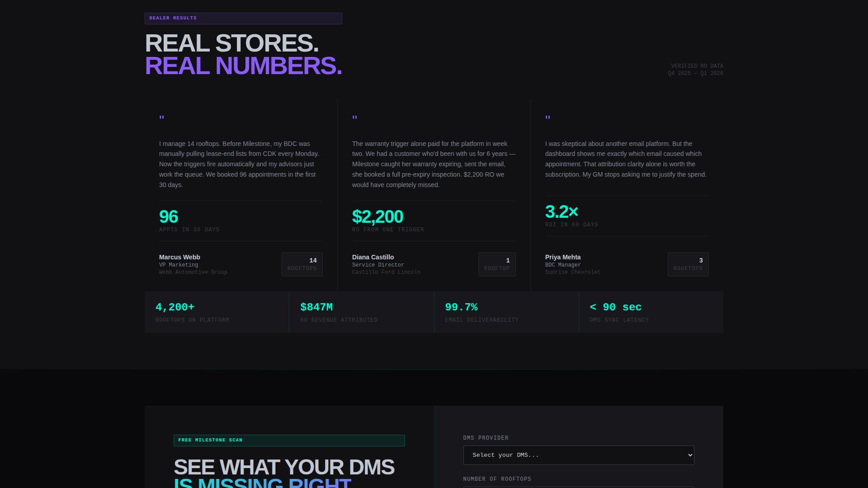The height and width of the screenshot is (488, 868).
Task: Click the "SEE WHAT YOUR DMS" heading
Action: point(284,468)
